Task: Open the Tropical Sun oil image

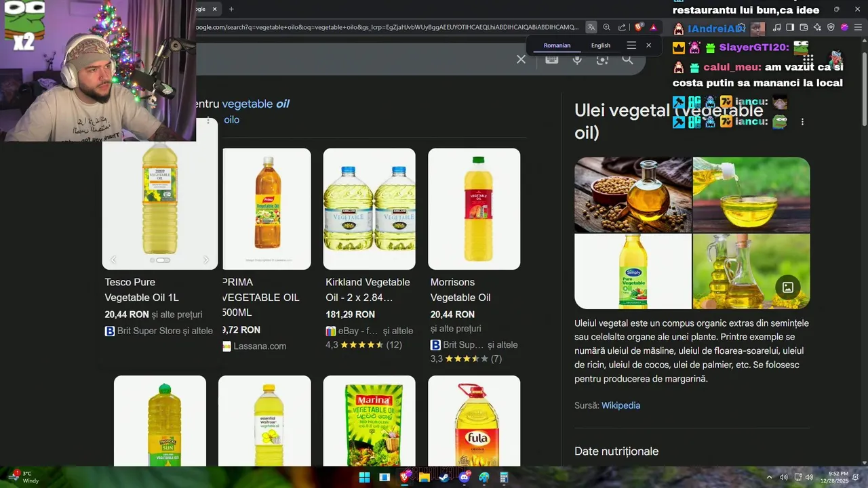Action: (x=160, y=421)
